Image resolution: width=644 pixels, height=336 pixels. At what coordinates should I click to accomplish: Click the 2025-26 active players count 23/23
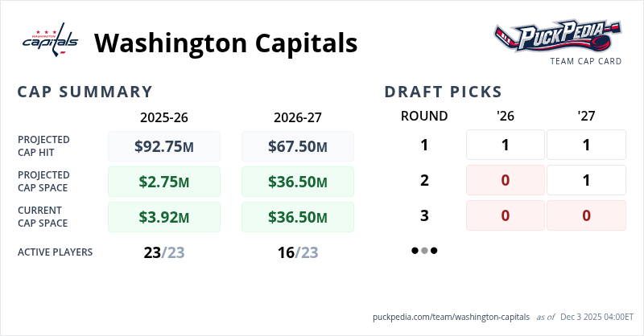[164, 252]
